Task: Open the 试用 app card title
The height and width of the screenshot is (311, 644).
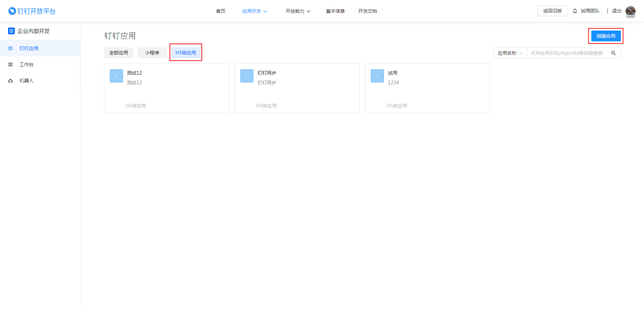Action: pos(393,73)
